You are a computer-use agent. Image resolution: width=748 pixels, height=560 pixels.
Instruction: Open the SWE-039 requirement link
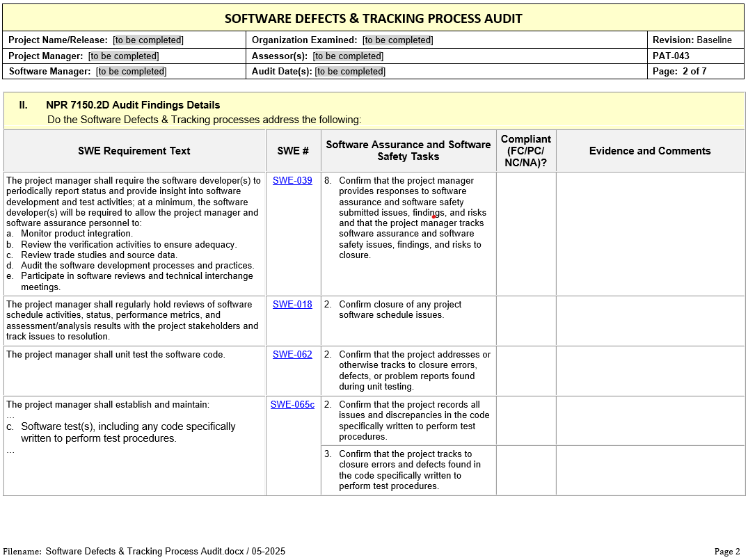pyautogui.click(x=292, y=181)
